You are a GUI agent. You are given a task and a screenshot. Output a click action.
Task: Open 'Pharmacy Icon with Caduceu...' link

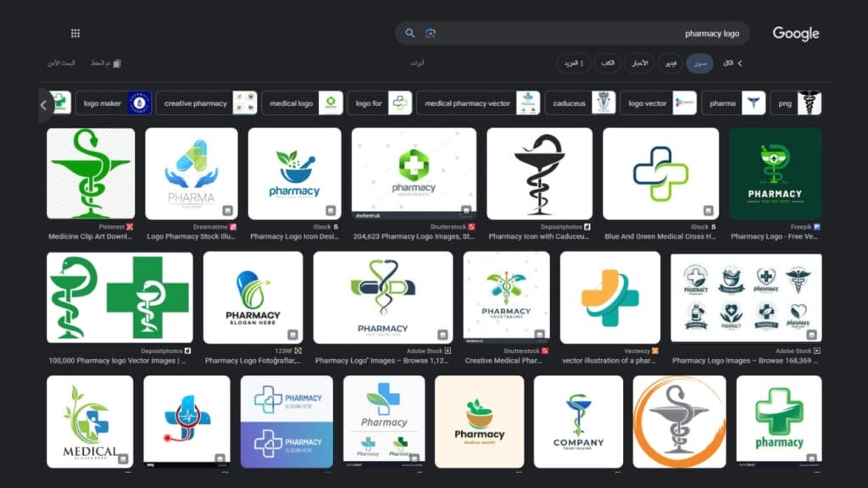point(539,237)
